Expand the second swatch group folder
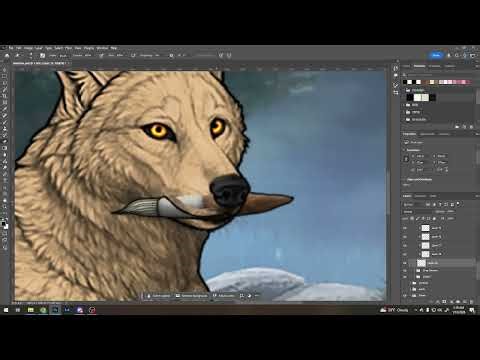 click(404, 105)
